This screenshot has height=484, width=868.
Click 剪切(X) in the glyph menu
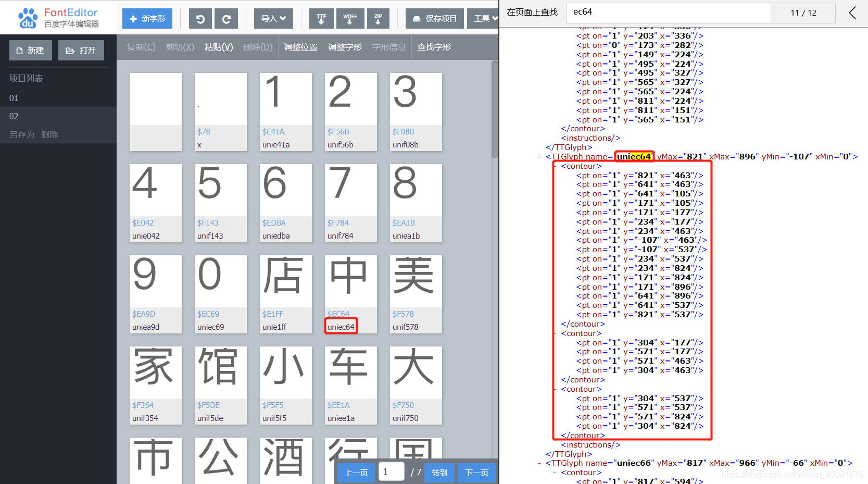coord(180,47)
